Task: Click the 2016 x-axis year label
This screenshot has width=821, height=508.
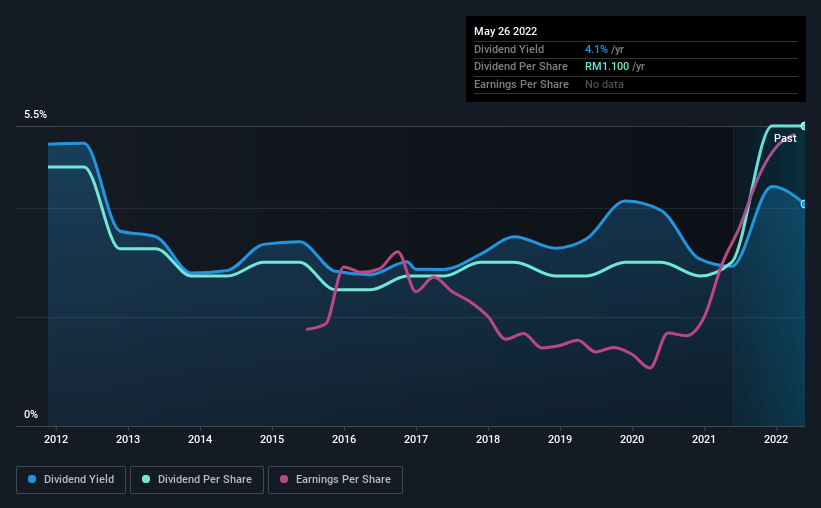Action: coord(344,439)
